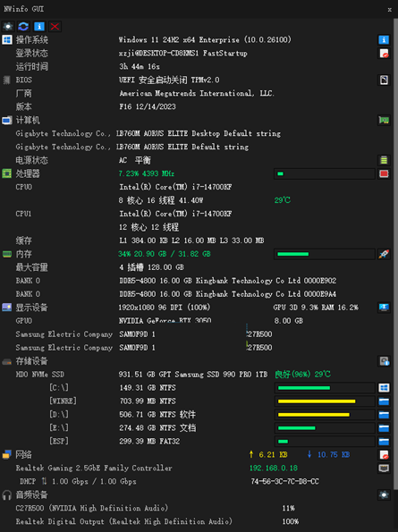Viewport: 398px width, 532px height.
Task: Click the rocket icon on the 内存 row
Action: coord(384,254)
